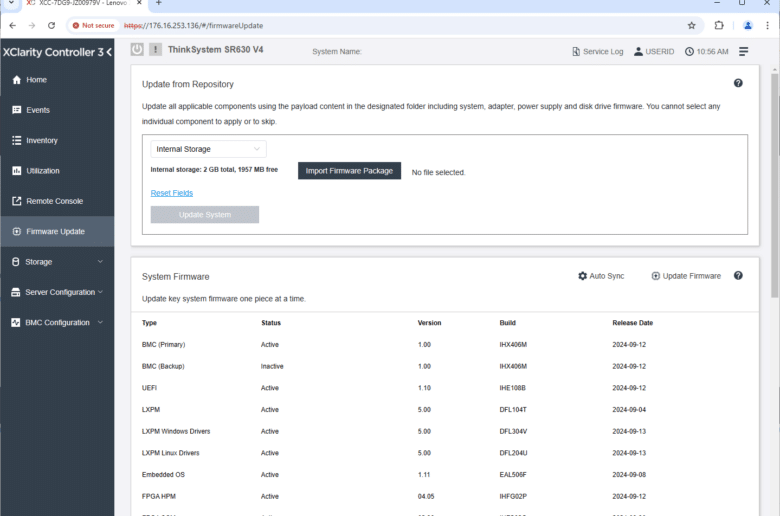Select the FPGA HPM row
Viewport: 780px width, 516px height.
click(x=445, y=496)
